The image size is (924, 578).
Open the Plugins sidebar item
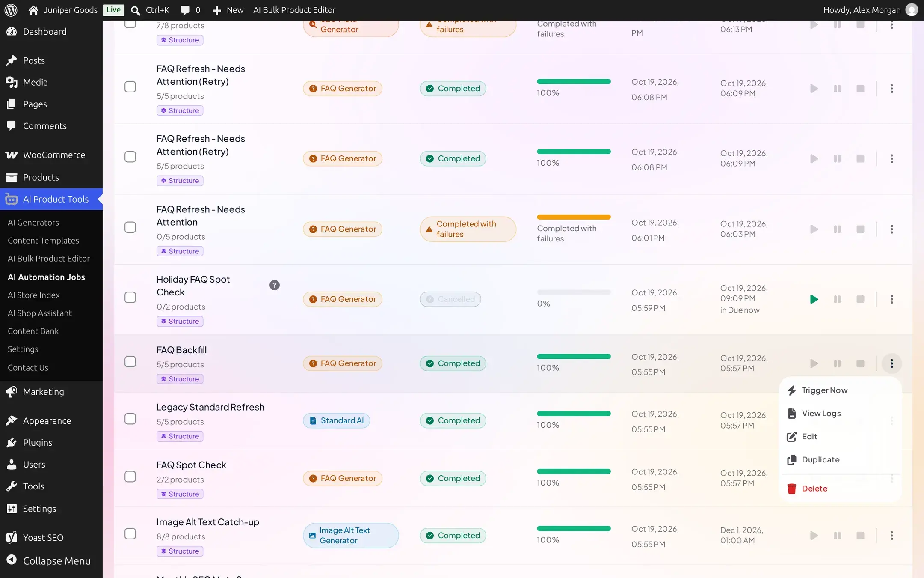pyautogui.click(x=51, y=443)
